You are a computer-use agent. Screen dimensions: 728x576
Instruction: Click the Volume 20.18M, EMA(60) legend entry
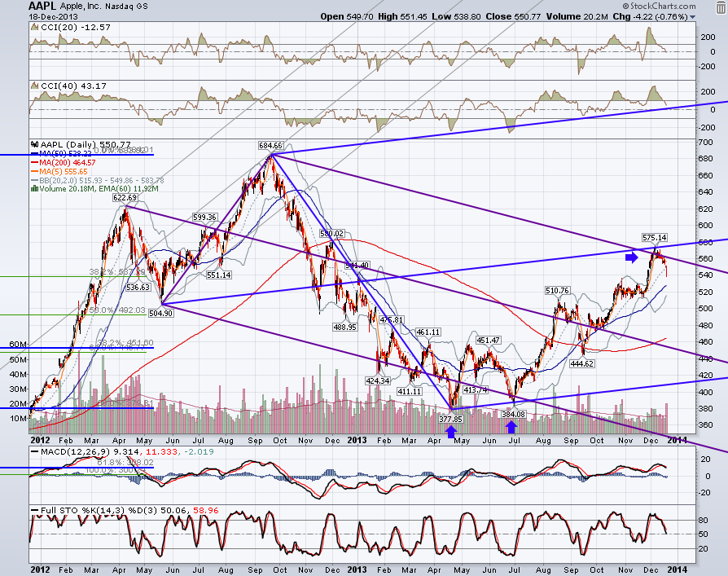pos(99,188)
